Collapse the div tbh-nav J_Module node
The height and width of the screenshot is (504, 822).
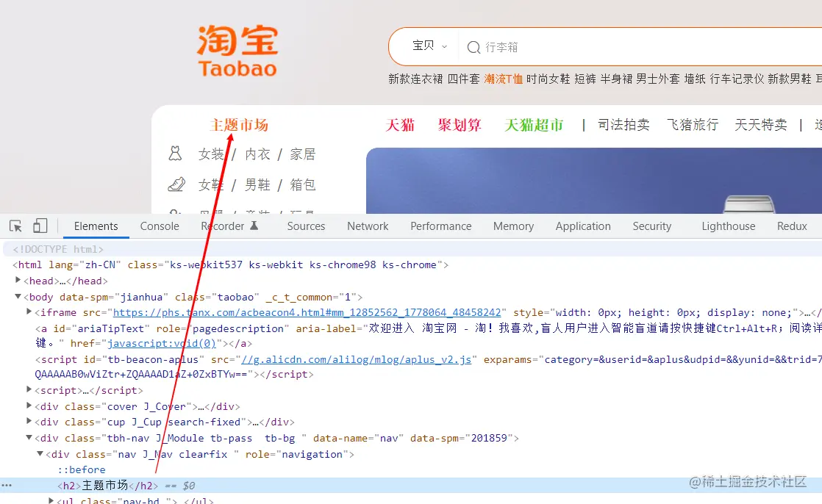point(29,437)
